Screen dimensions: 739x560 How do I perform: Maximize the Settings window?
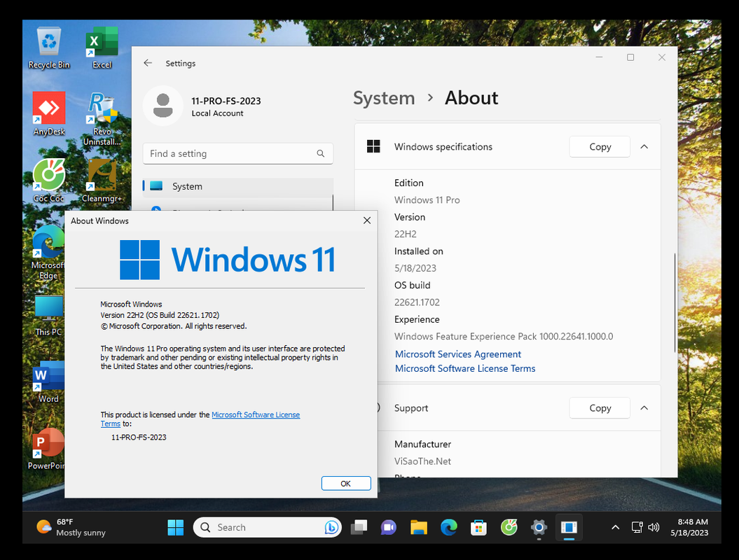click(630, 57)
